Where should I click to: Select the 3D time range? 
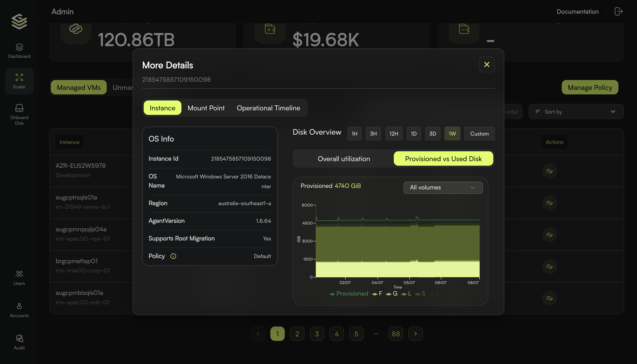coord(432,133)
